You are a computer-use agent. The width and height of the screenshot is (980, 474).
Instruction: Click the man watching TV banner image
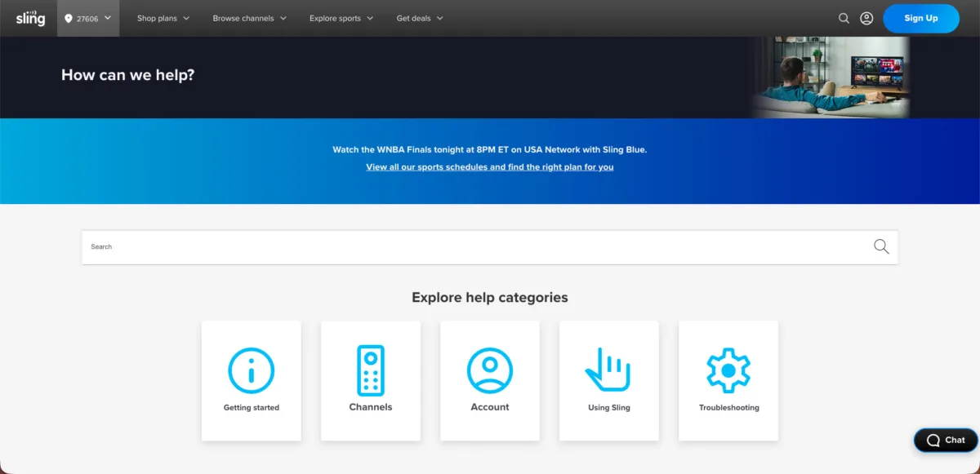(x=830, y=78)
